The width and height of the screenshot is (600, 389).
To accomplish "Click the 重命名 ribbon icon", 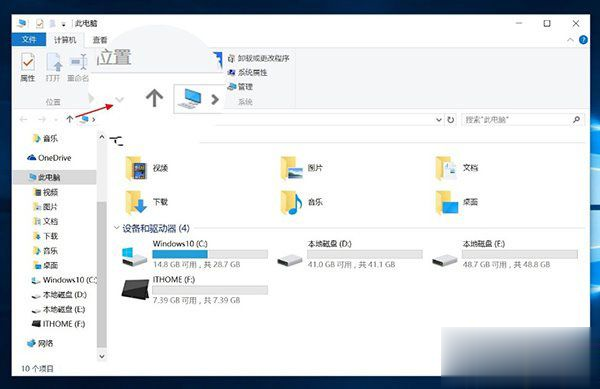I will pyautogui.click(x=79, y=62).
